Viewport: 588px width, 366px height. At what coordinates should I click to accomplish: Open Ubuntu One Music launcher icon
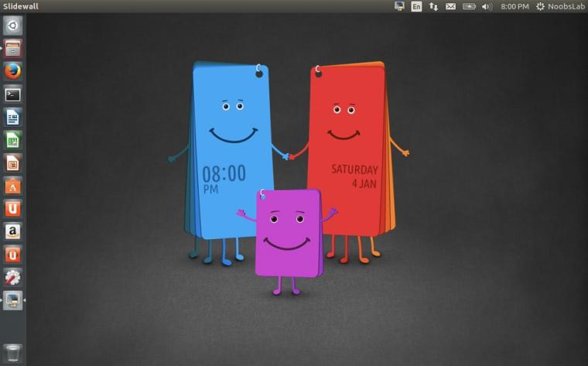click(x=12, y=255)
